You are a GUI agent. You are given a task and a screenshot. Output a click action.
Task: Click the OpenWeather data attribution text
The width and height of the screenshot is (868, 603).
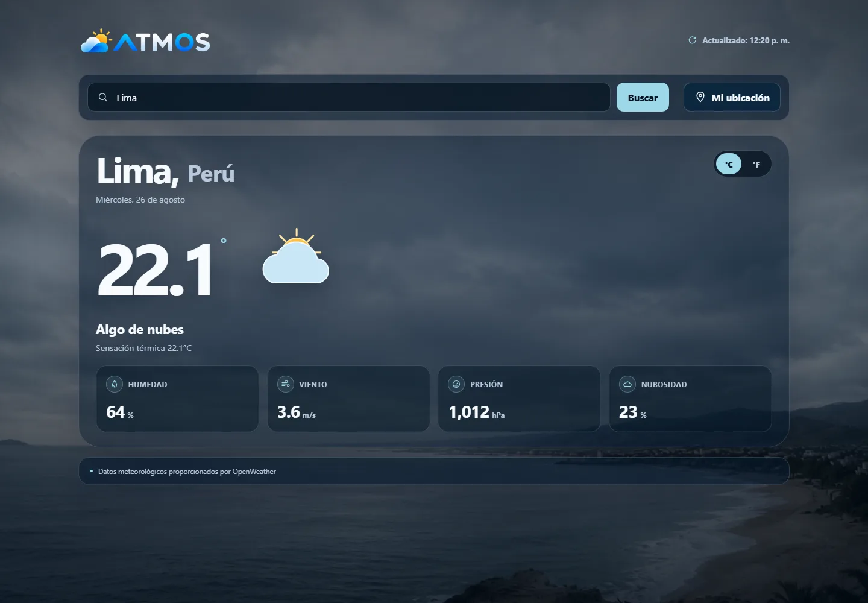[187, 472]
